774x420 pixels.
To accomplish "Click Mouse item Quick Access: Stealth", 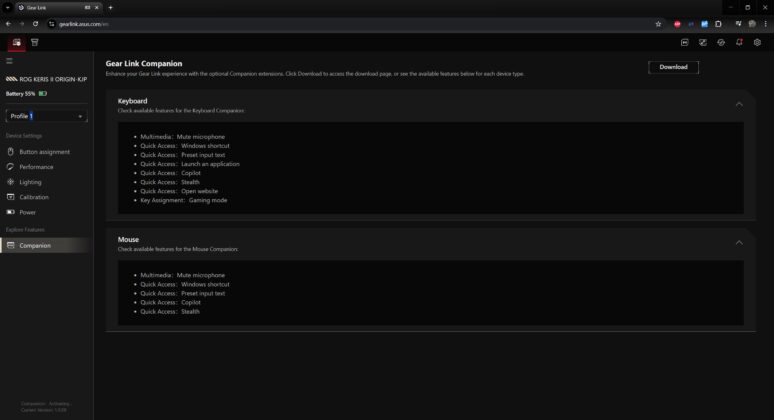I will tap(170, 311).
